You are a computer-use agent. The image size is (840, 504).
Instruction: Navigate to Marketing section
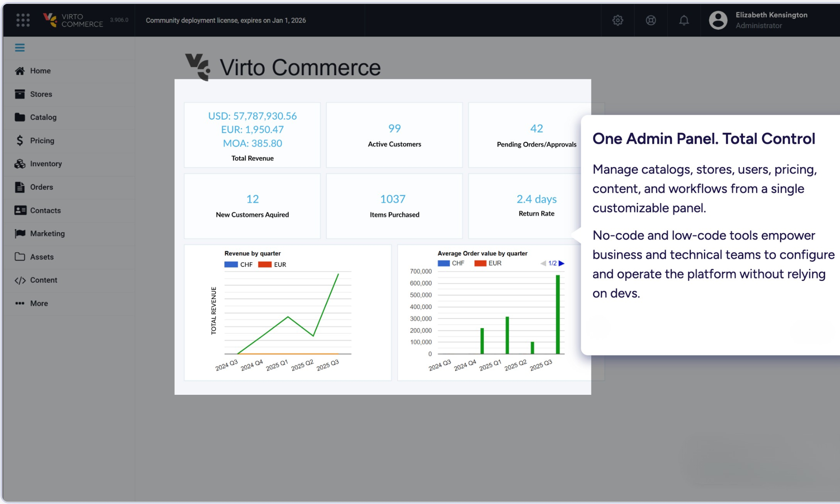47,234
